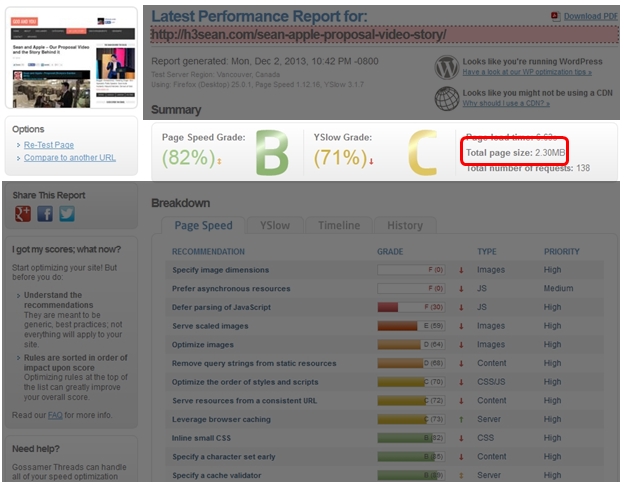
Task: Open the Timeline tab
Action: (338, 226)
